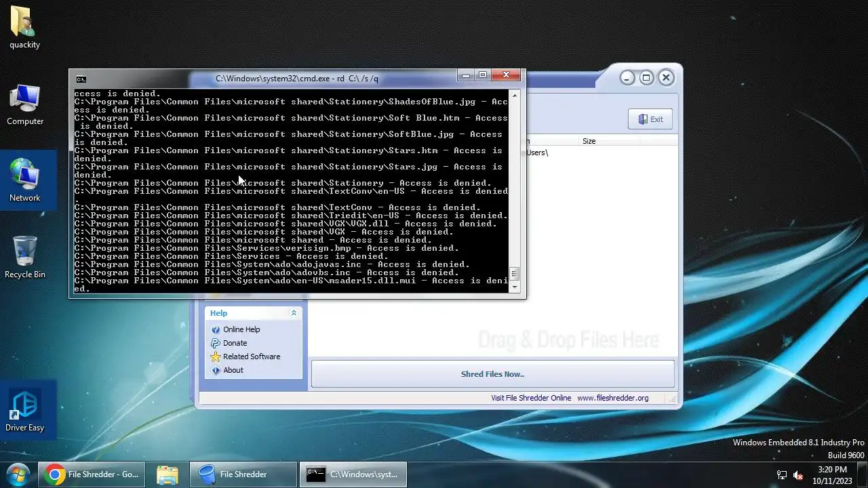Open the Recycle Bin icon
Viewport: 868px width, 488px height.
coord(25,258)
